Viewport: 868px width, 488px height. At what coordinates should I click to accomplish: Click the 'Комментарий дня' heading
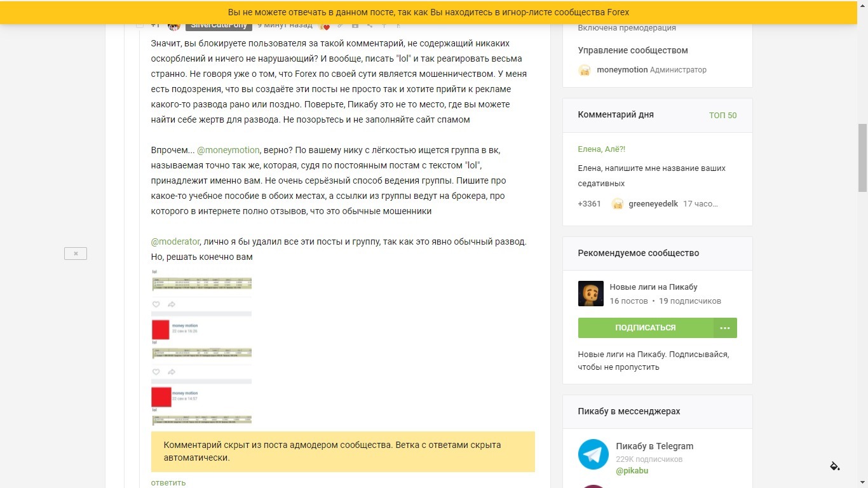(x=616, y=114)
